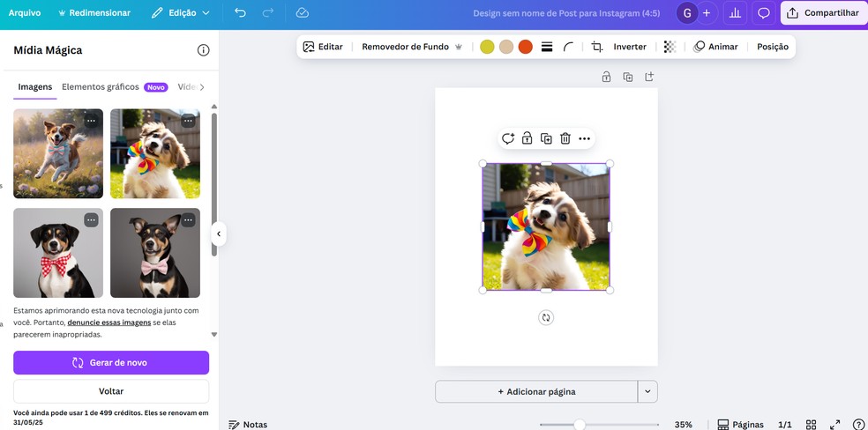
Task: Open more options on running dog thumbnail
Action: (91, 121)
